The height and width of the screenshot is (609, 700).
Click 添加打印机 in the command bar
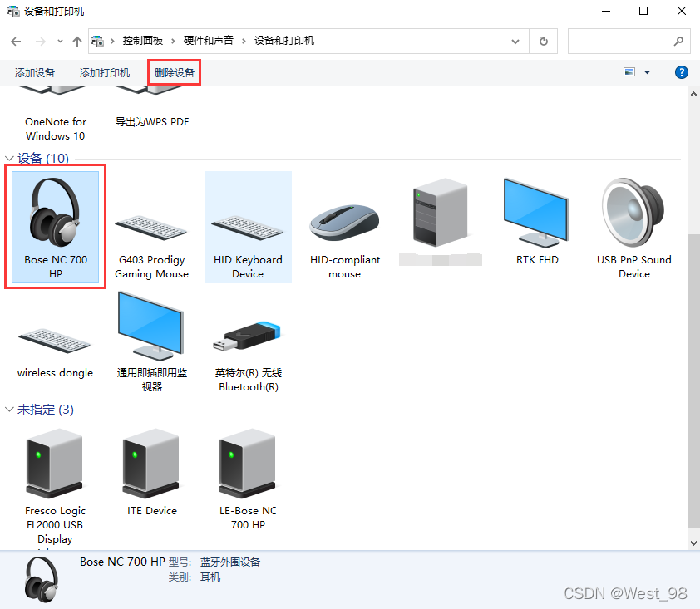point(105,73)
